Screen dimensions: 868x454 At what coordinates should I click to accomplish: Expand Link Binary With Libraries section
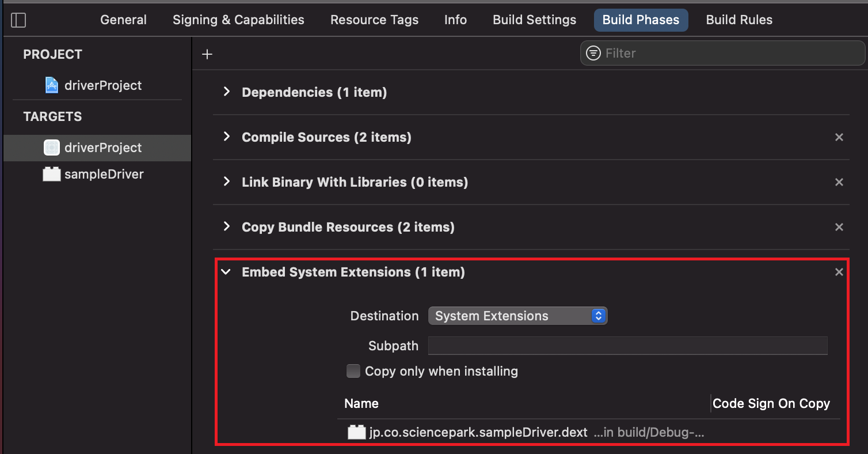click(x=227, y=181)
